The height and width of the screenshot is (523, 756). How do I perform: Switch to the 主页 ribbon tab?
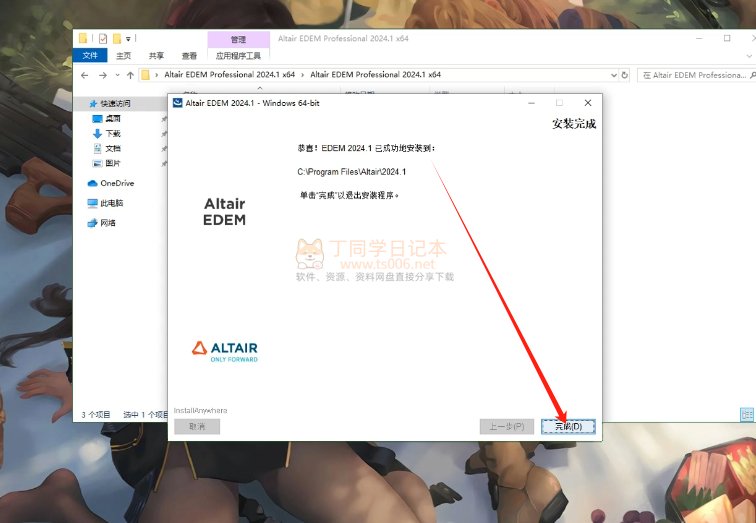click(x=123, y=56)
